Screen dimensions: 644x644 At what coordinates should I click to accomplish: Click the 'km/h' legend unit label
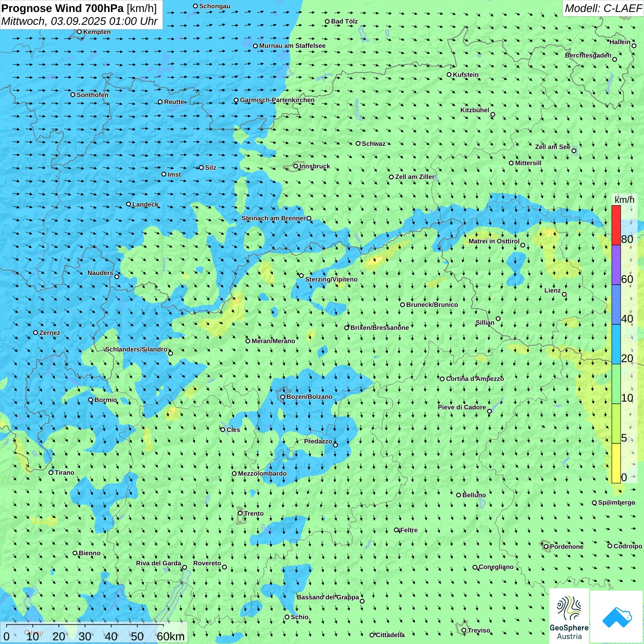pyautogui.click(x=625, y=200)
